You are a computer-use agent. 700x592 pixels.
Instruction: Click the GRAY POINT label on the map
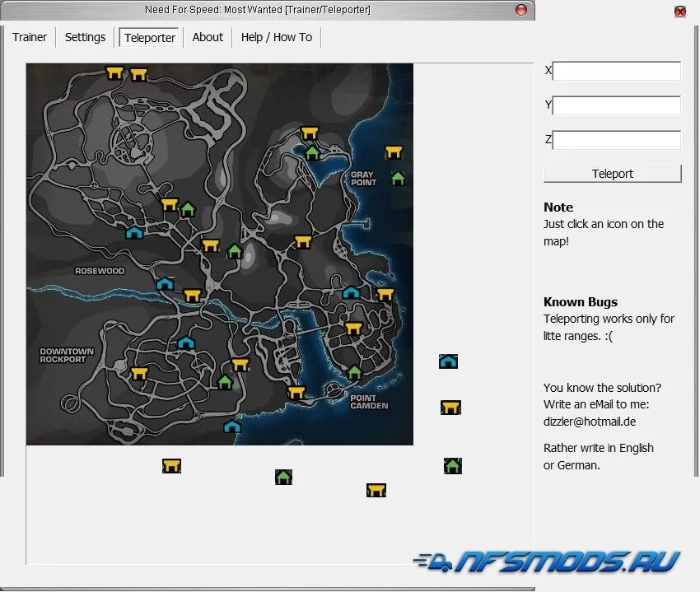pos(363,179)
